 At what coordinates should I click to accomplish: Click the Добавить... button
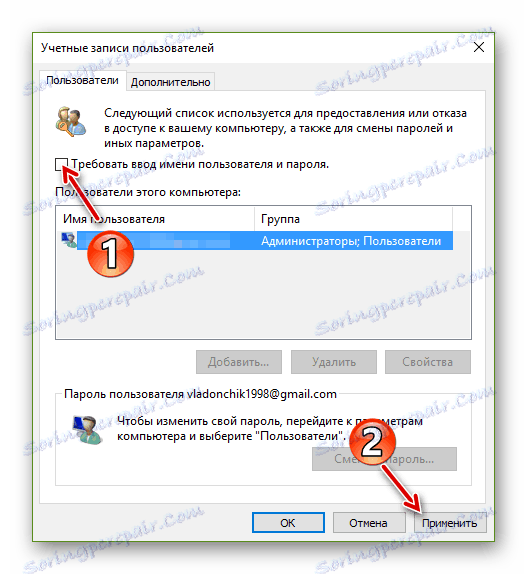tap(239, 362)
